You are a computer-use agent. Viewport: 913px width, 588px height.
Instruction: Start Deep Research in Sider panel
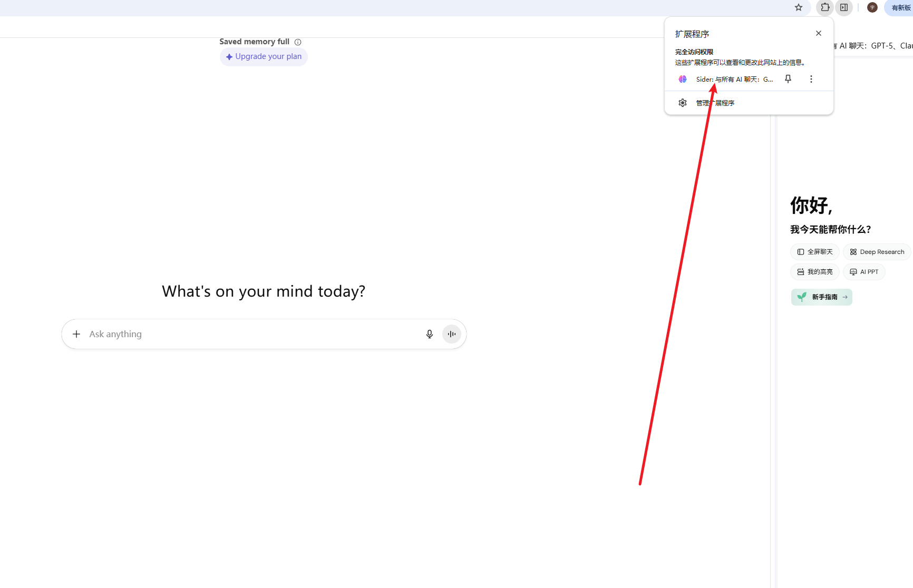877,252
